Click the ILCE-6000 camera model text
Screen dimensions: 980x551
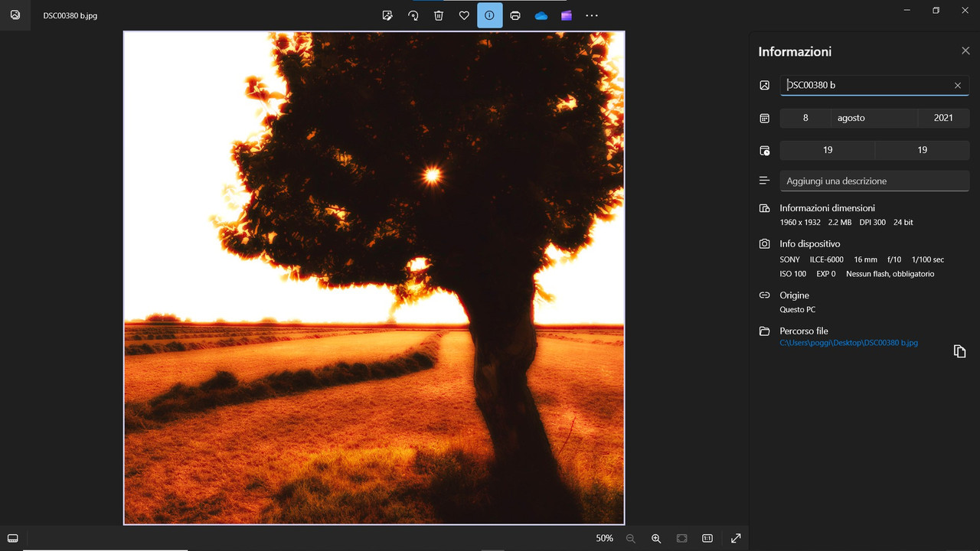pos(827,259)
